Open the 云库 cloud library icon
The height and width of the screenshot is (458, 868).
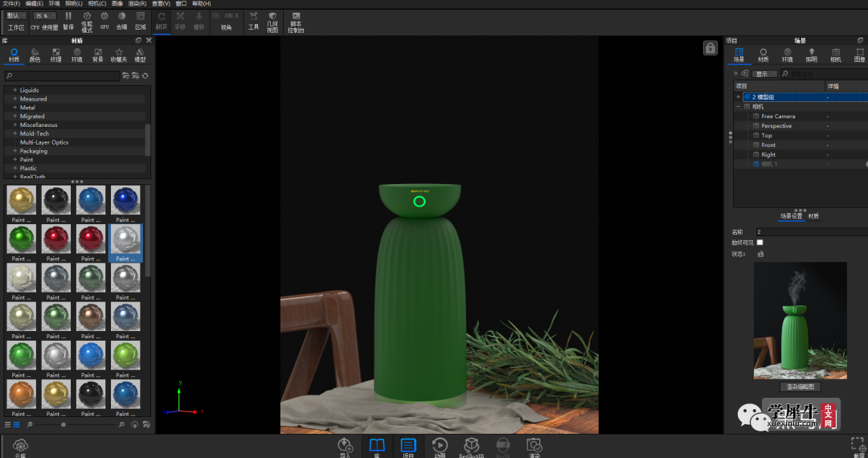(20, 447)
